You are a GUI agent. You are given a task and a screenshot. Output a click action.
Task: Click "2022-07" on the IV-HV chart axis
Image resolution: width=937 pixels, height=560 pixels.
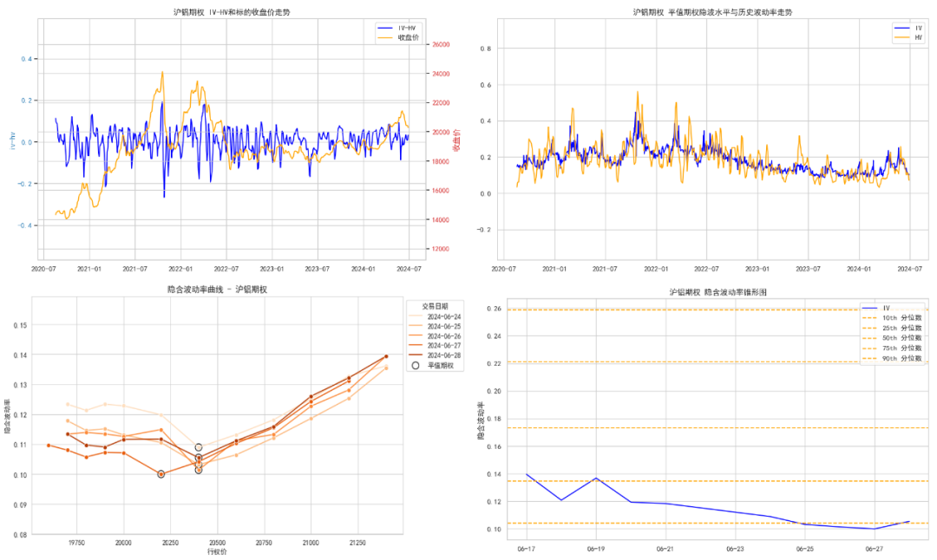(x=226, y=270)
